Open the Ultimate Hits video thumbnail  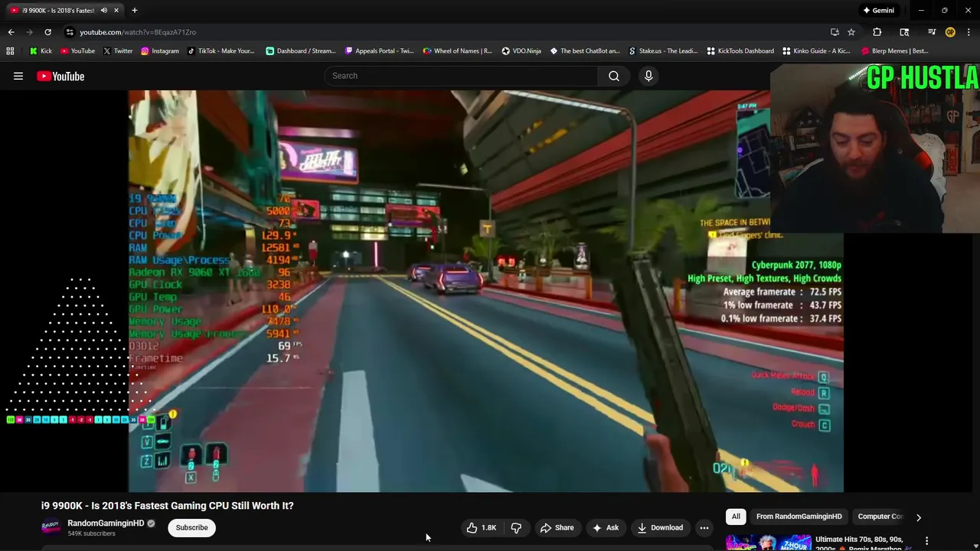point(767,542)
